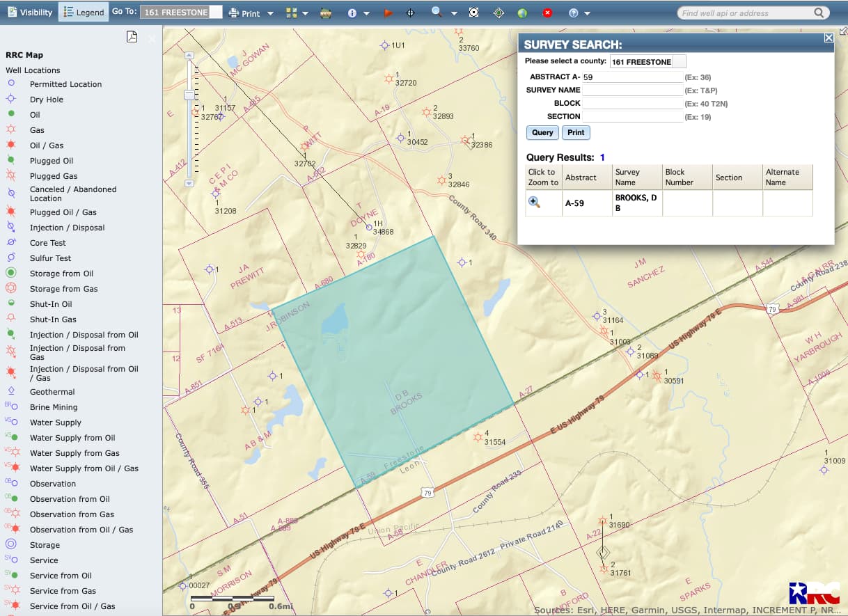
Task: Click the green globe icon in toolbar
Action: tap(522, 13)
